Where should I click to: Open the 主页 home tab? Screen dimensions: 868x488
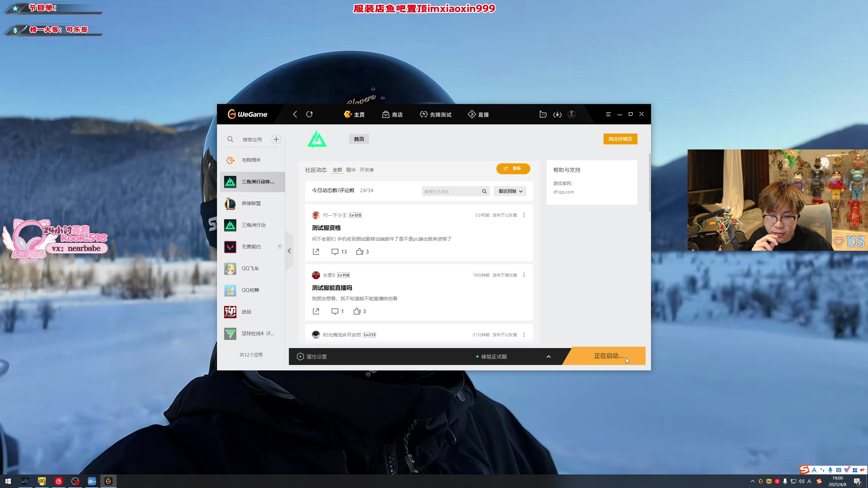click(x=354, y=115)
